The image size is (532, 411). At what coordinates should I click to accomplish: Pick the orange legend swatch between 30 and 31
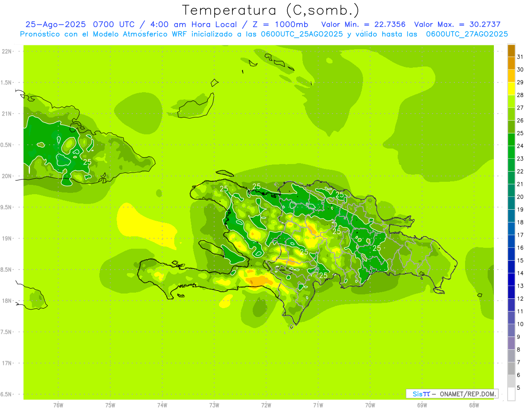tap(511, 63)
